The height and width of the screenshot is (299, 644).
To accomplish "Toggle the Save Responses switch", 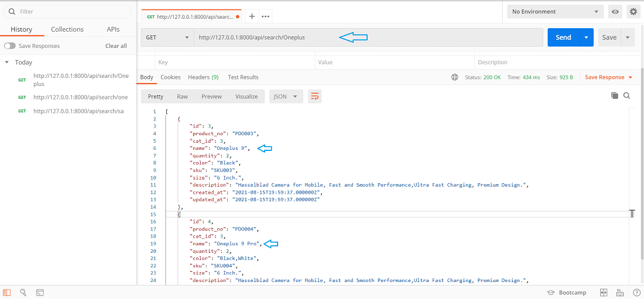I will point(10,46).
